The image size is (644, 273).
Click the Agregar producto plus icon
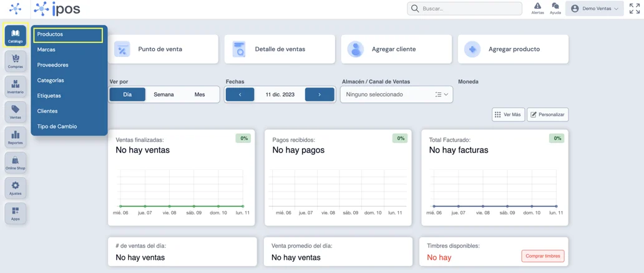[x=472, y=49]
